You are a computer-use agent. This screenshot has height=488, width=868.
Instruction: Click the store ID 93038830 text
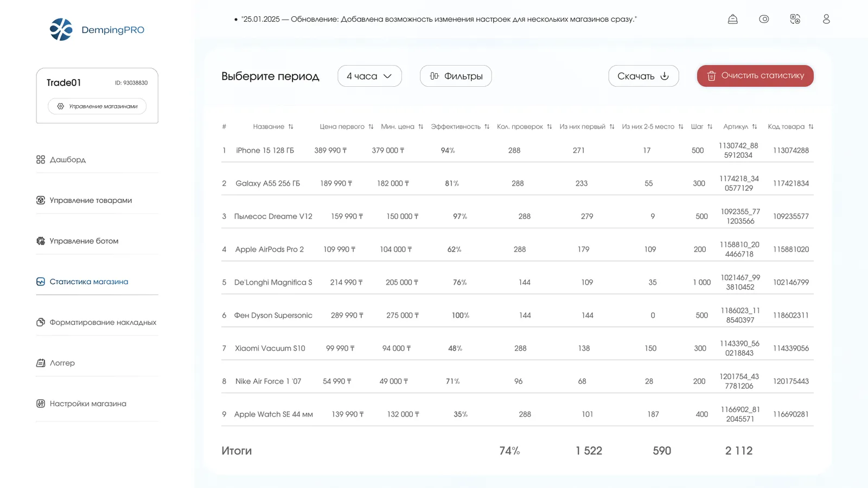pyautogui.click(x=131, y=83)
